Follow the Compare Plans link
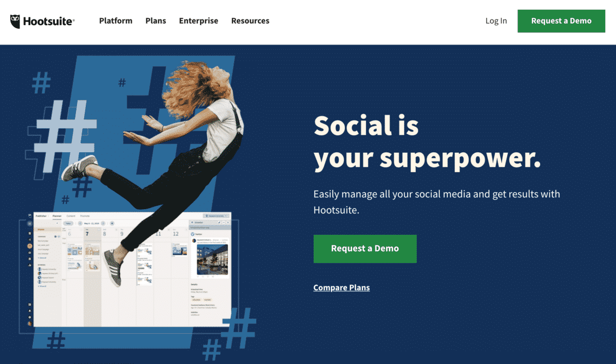Viewport: 616px width, 364px height. [x=341, y=288]
